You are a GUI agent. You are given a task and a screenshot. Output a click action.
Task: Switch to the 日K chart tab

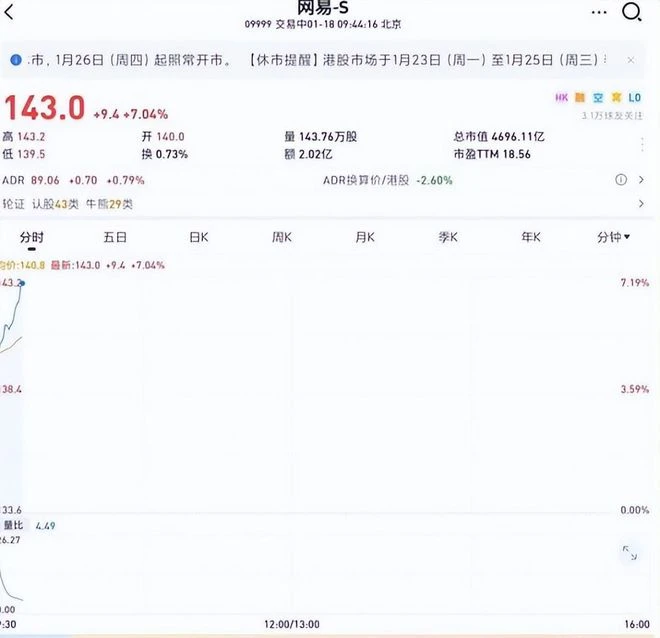pyautogui.click(x=199, y=237)
